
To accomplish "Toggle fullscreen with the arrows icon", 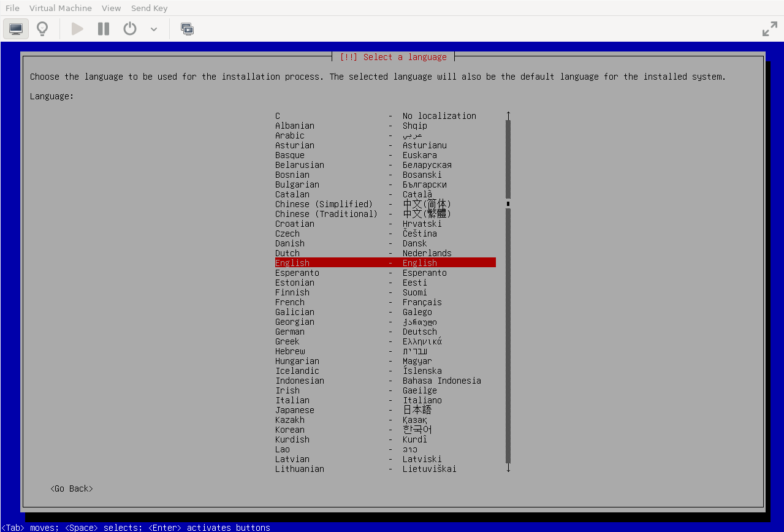I will (769, 29).
